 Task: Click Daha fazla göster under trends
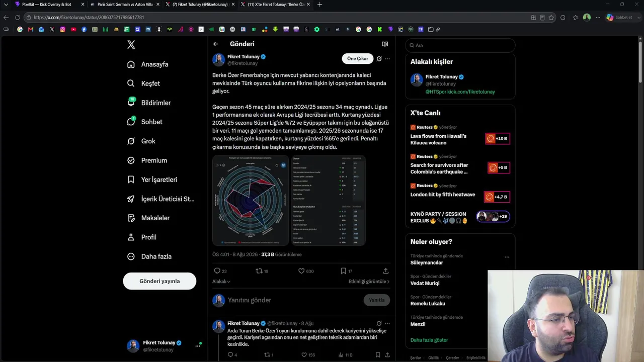pos(429,340)
